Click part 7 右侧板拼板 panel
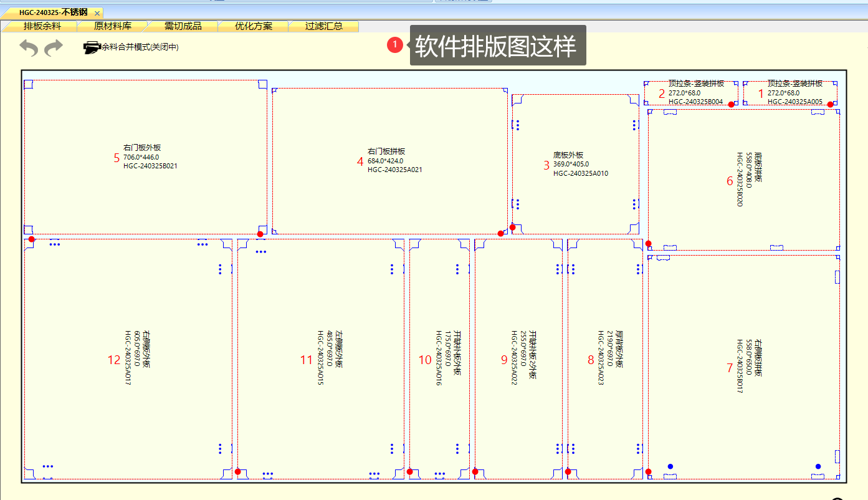868x500 pixels. [x=743, y=367]
